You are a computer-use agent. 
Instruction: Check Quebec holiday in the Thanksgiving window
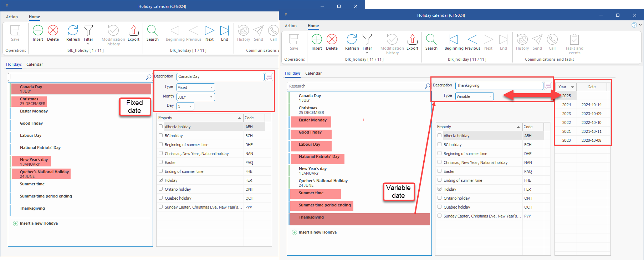(440, 207)
